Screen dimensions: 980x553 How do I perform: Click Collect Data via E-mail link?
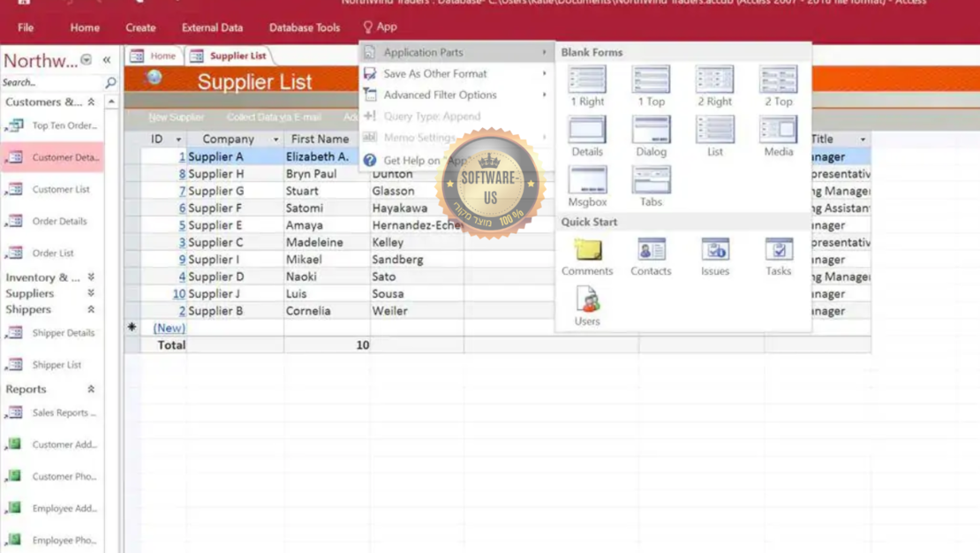(x=274, y=117)
